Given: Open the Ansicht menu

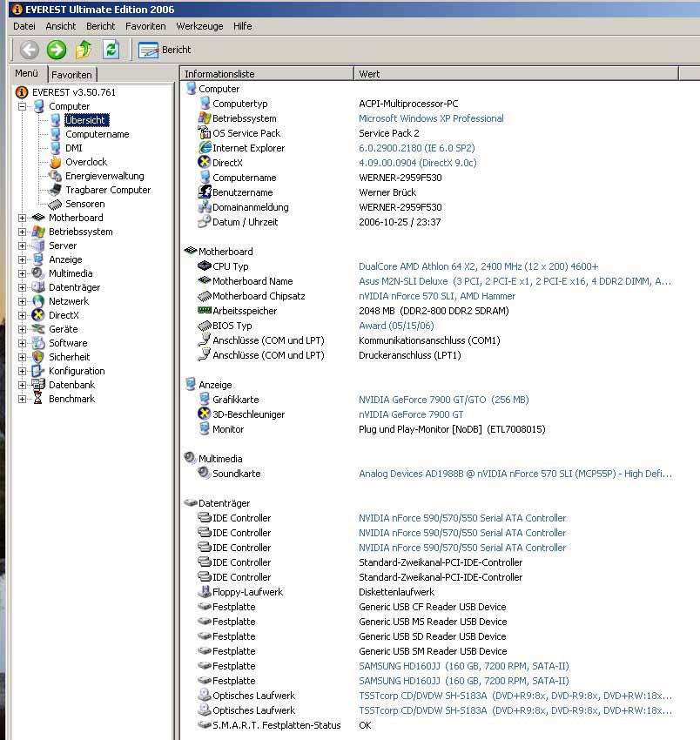Looking at the screenshot, I should pos(60,26).
